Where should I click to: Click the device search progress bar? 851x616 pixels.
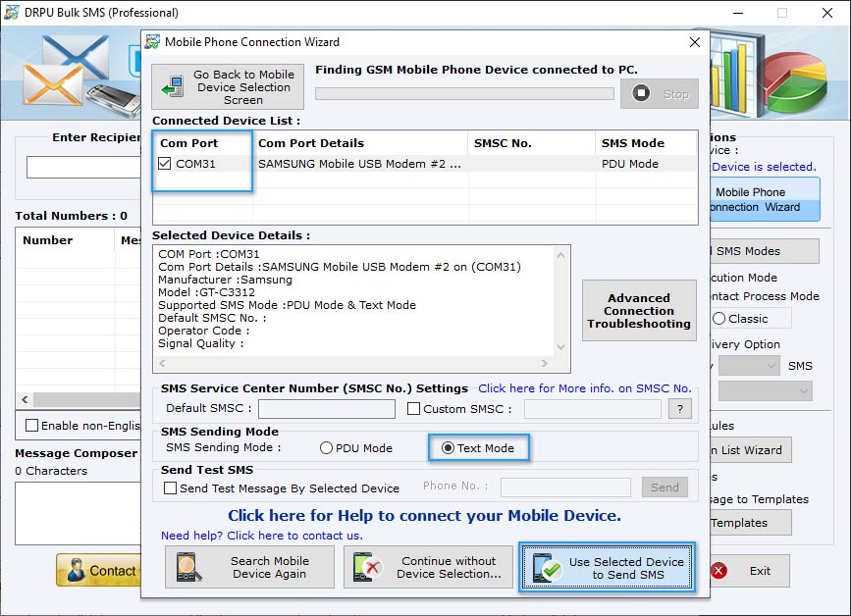pos(464,93)
